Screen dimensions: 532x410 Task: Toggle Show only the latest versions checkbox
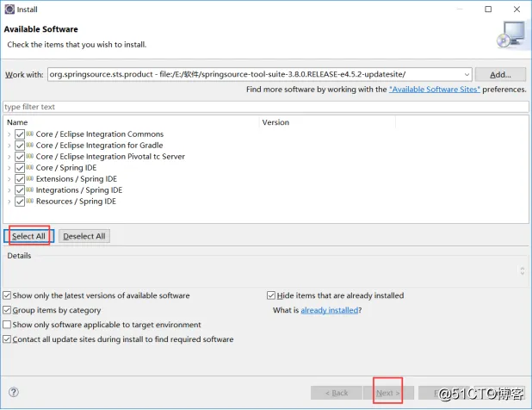(7, 295)
